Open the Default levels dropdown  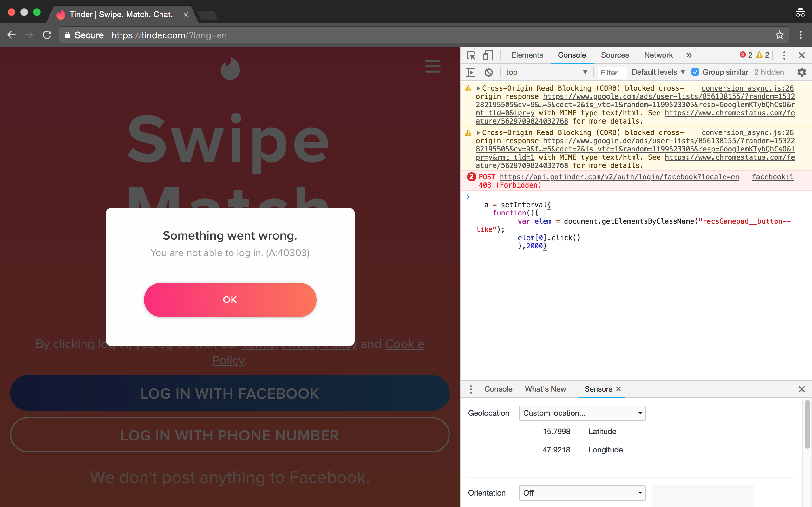point(658,73)
